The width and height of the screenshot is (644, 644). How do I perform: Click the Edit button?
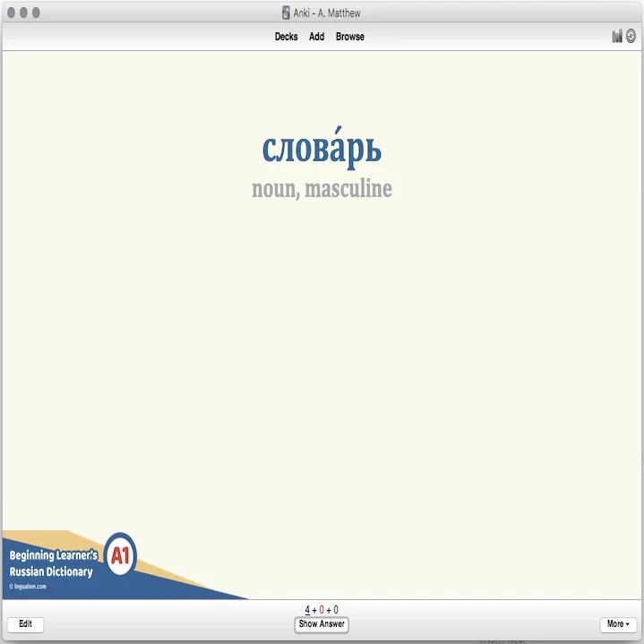point(25,624)
